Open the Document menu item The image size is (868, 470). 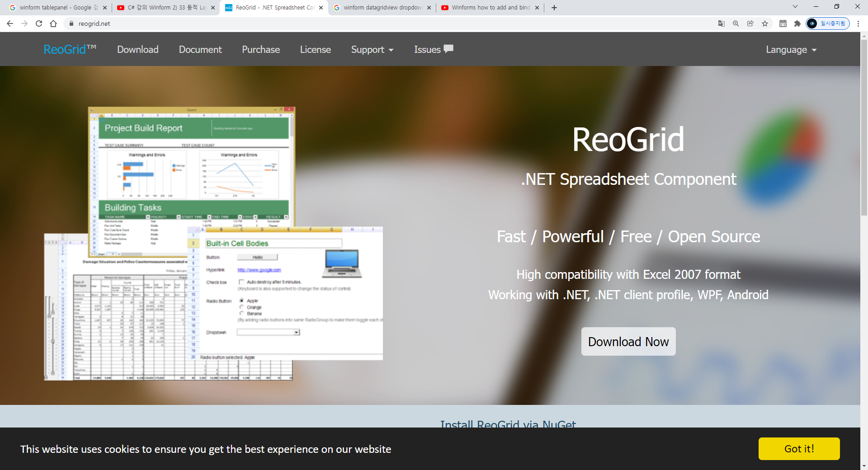[x=200, y=50]
